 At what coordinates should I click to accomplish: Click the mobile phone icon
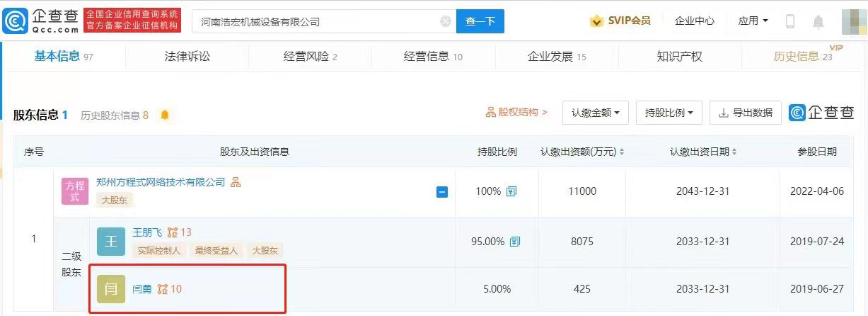pos(790,22)
